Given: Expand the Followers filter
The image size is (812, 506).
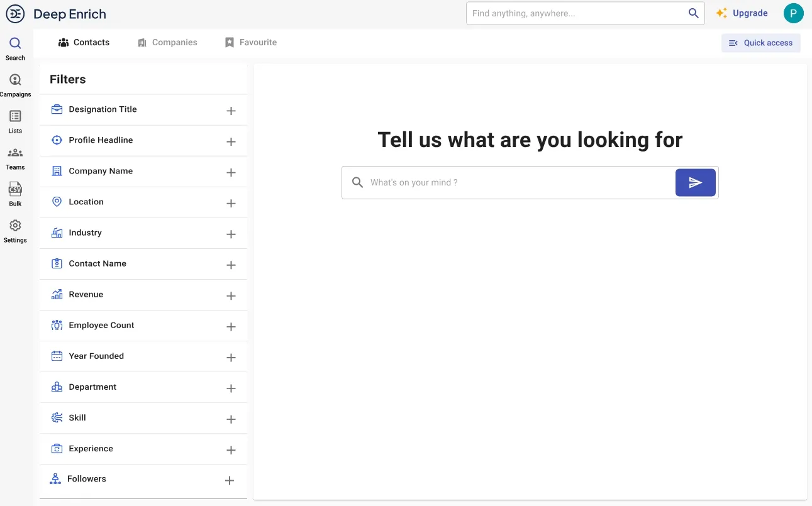Looking at the screenshot, I should 230,480.
